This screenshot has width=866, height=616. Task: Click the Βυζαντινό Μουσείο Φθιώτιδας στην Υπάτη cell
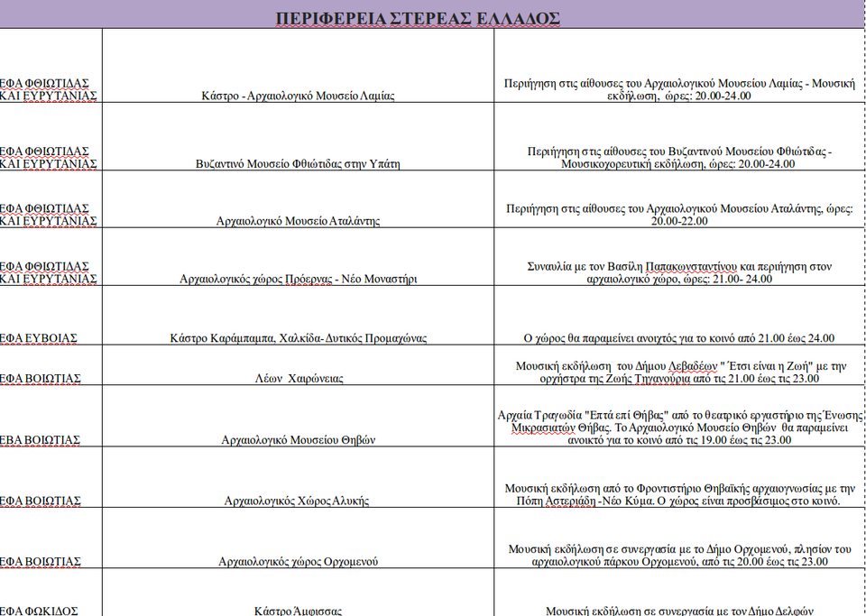coord(298,164)
